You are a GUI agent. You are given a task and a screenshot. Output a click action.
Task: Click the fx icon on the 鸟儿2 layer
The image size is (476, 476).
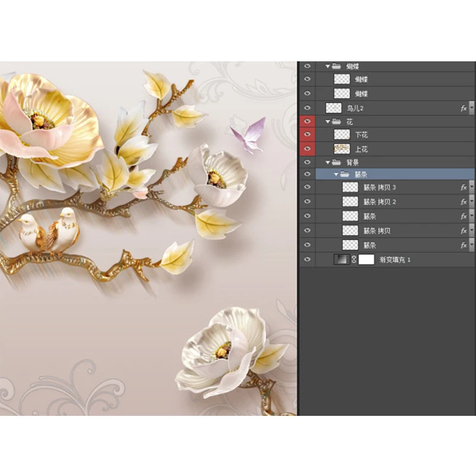(464, 108)
